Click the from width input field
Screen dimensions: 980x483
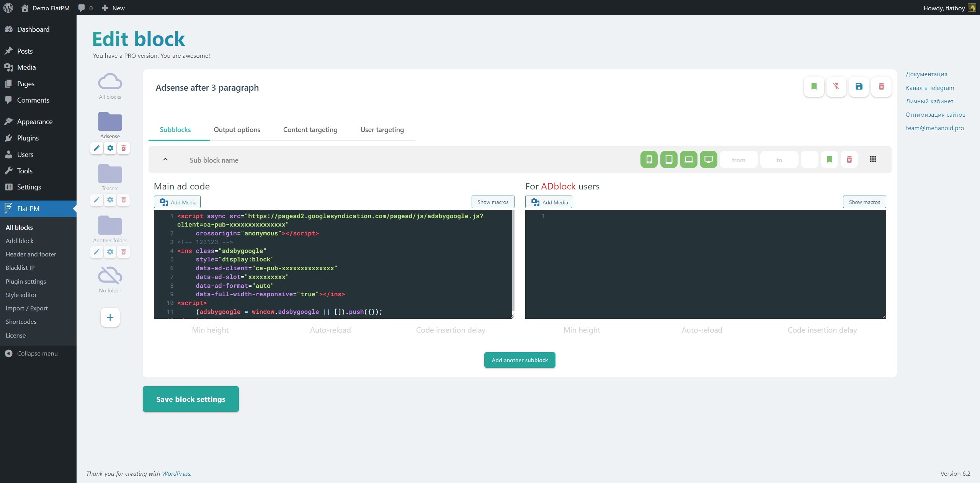point(738,160)
